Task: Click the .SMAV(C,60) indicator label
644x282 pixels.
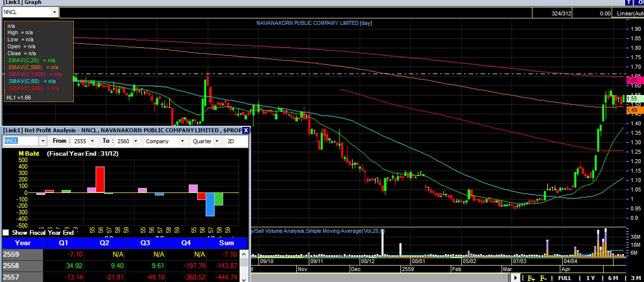Action: tap(24, 81)
